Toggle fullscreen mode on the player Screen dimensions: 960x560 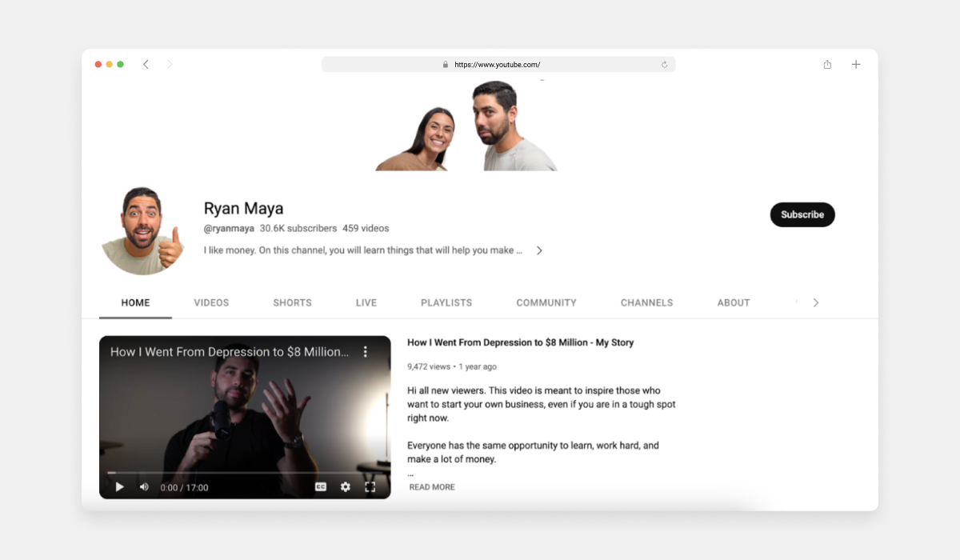(370, 486)
